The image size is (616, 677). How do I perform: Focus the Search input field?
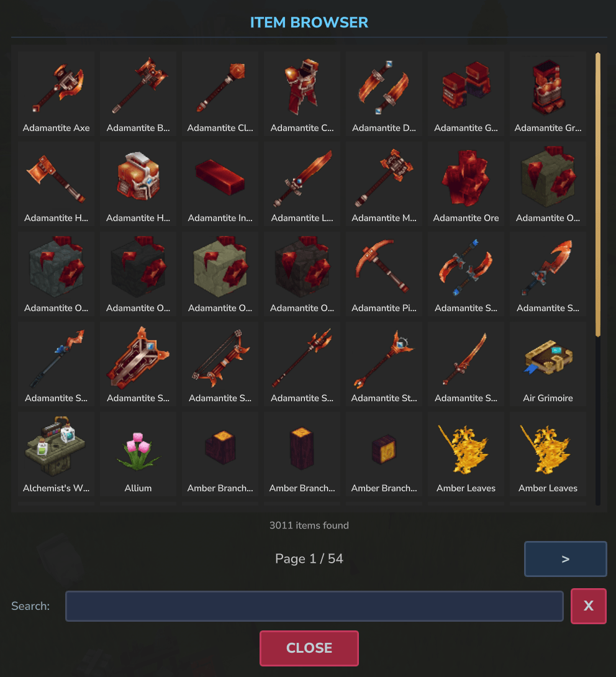tap(314, 606)
